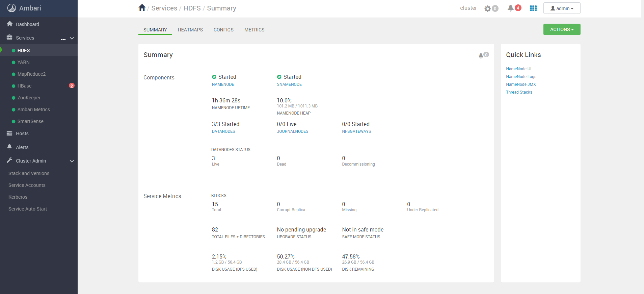Viewport: 644px width, 294px height.
Task: Click the 'Not in safe mode' status
Action: 363,229
